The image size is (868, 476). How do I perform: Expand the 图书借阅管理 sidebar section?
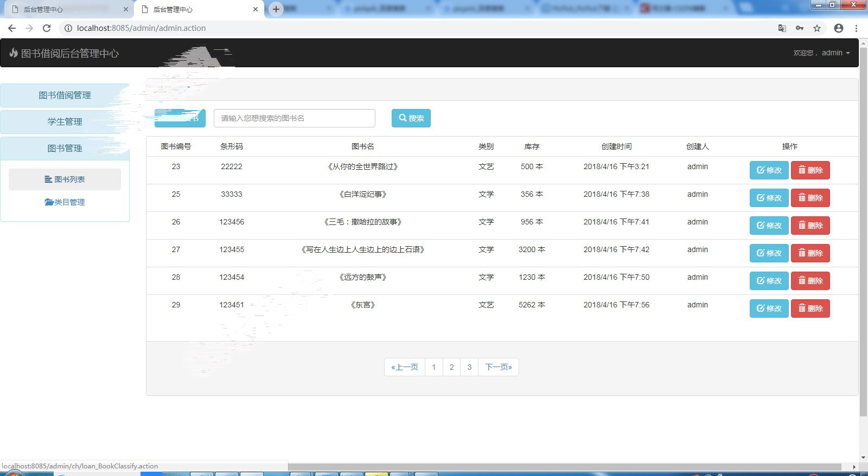(65, 95)
